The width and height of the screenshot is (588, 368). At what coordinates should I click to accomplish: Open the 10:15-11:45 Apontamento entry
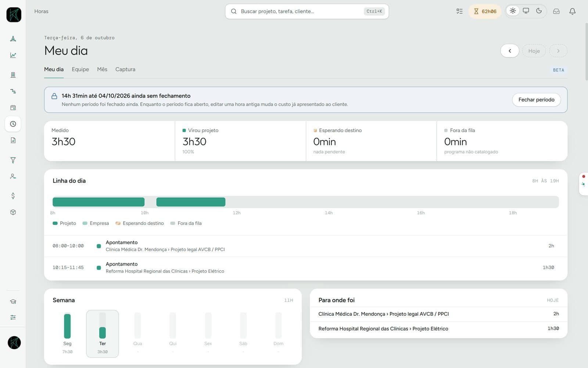(305, 268)
